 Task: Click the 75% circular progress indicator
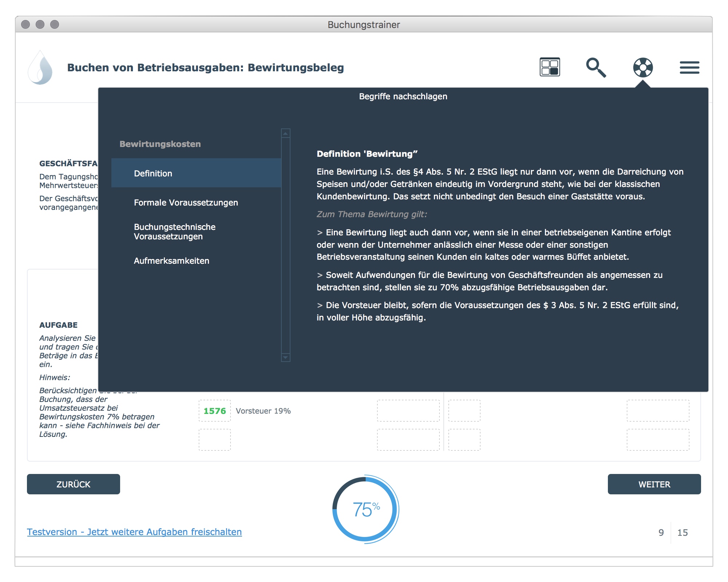[365, 509]
